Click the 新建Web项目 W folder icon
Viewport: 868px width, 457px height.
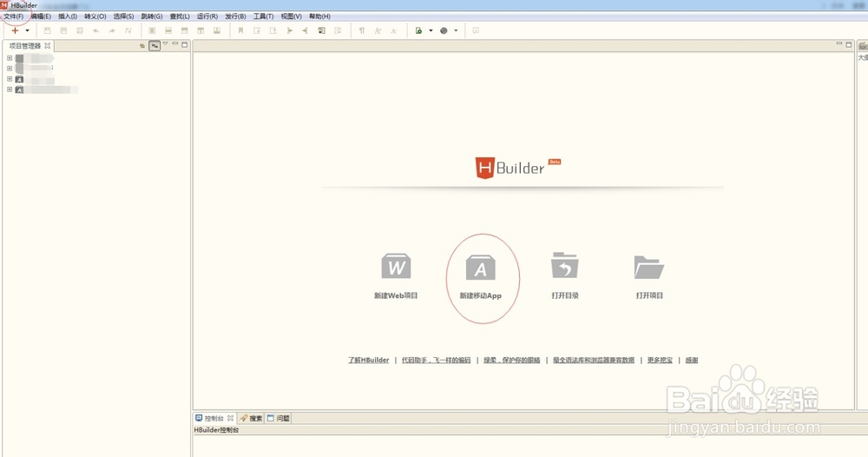[x=396, y=266]
